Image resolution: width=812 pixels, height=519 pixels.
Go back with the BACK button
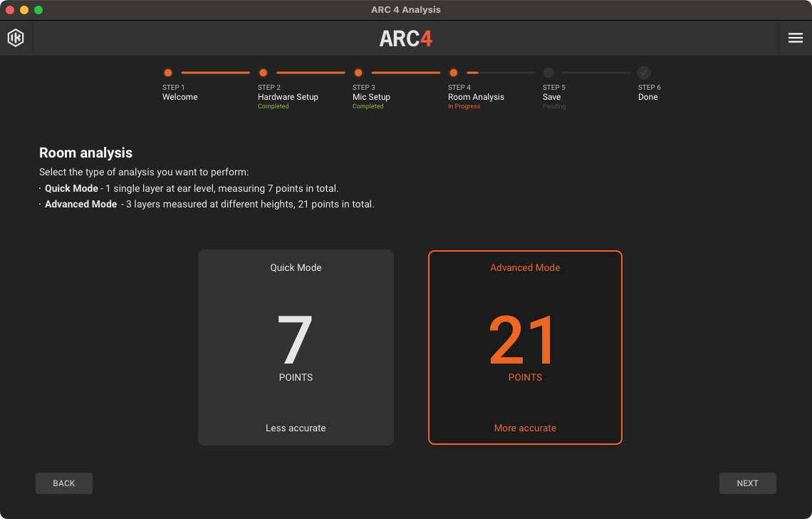point(64,483)
